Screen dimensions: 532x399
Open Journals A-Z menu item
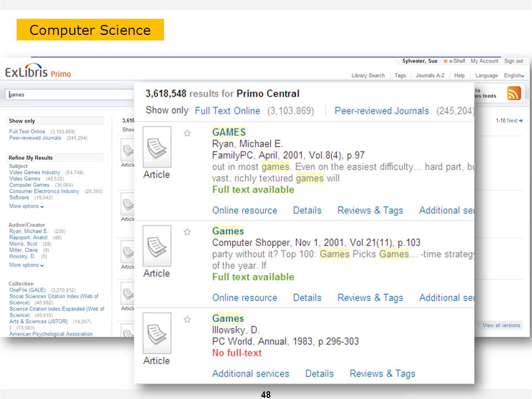[x=430, y=76]
